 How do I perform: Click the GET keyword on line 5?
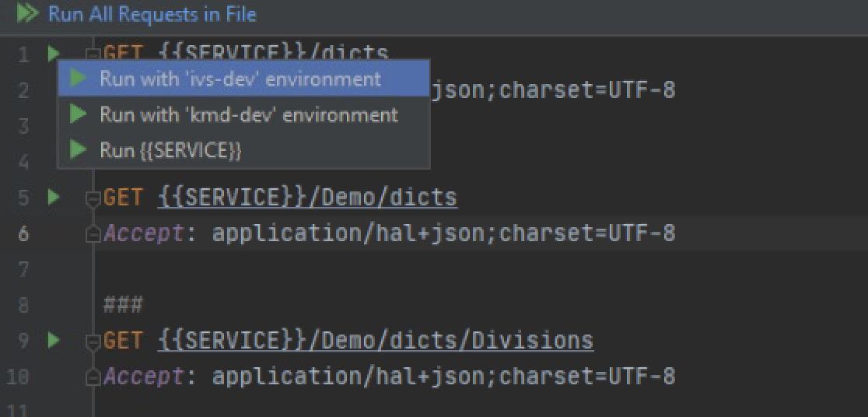[x=123, y=198]
